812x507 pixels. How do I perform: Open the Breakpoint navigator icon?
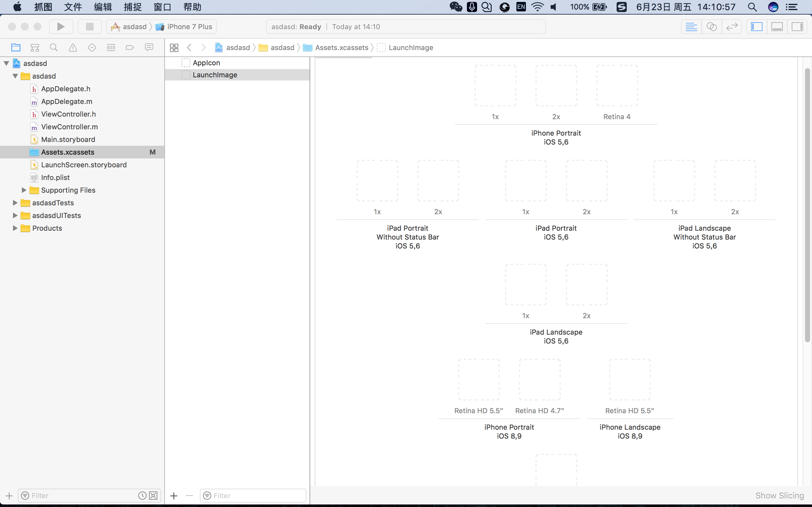(130, 48)
